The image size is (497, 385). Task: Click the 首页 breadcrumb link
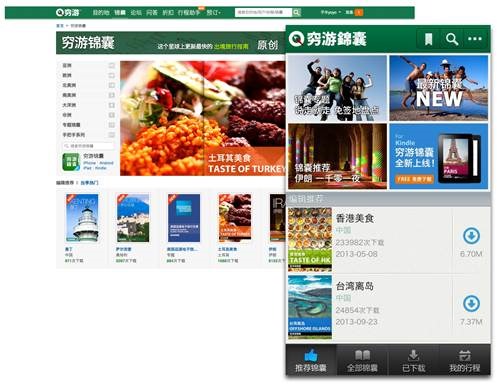[x=60, y=26]
